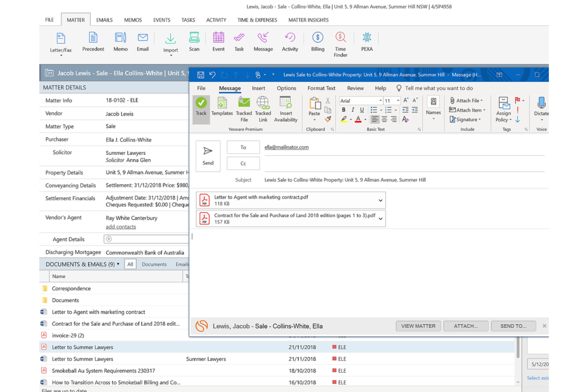
Task: Open the MATTER INSIGHTS tab
Action: click(308, 20)
